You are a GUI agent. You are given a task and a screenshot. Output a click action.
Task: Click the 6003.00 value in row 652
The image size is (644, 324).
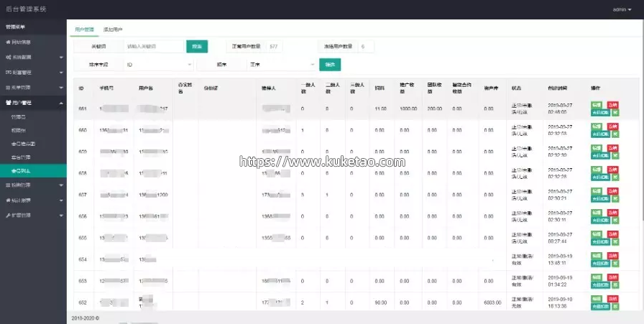point(492,302)
